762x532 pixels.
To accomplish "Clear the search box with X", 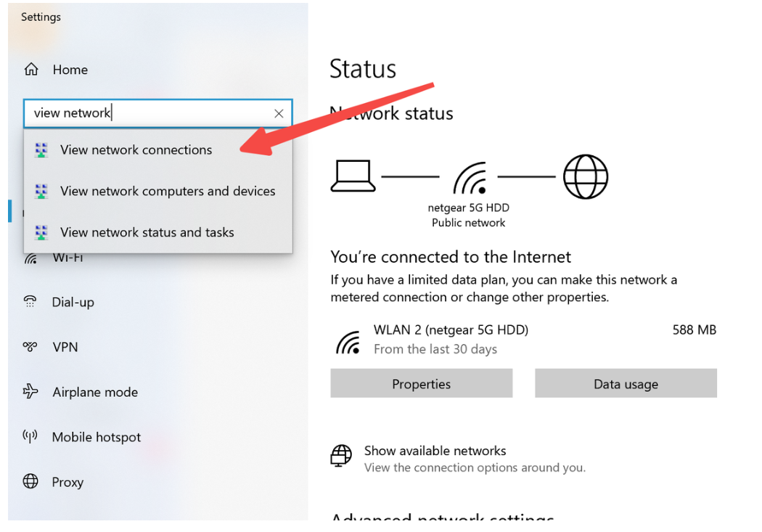I will (279, 114).
